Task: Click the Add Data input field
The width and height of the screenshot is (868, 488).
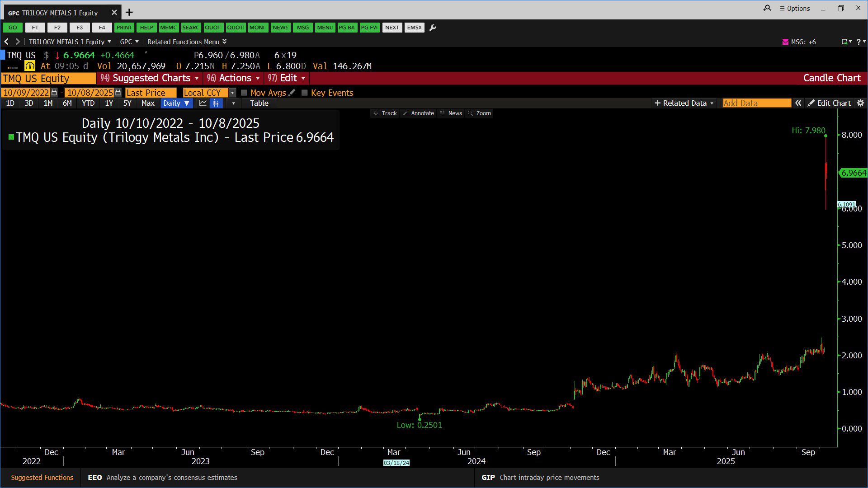Action: 756,103
